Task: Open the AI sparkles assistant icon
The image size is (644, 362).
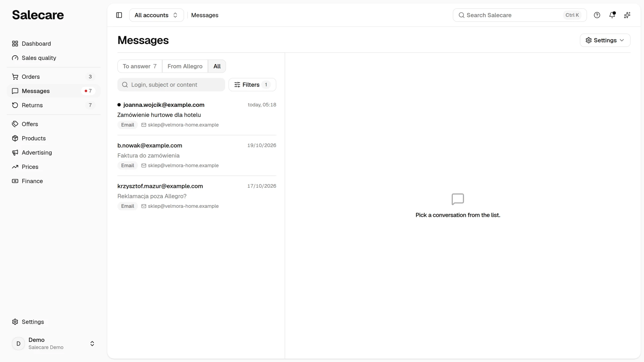Action: click(627, 15)
